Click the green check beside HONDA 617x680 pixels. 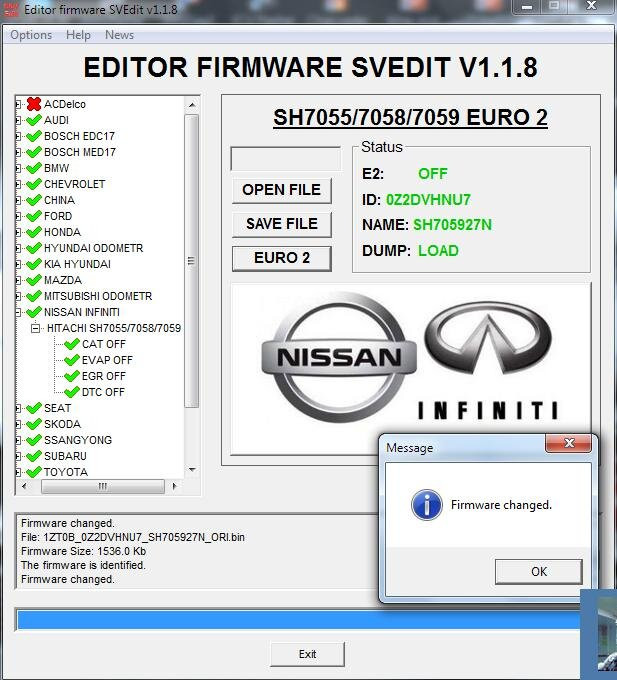click(x=34, y=232)
